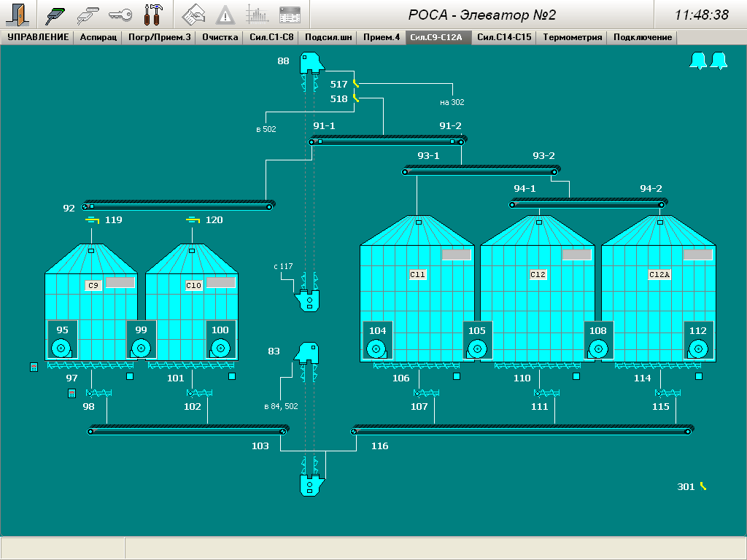Open the Аспирац tab
Image resolution: width=747 pixels, height=560 pixels.
98,37
